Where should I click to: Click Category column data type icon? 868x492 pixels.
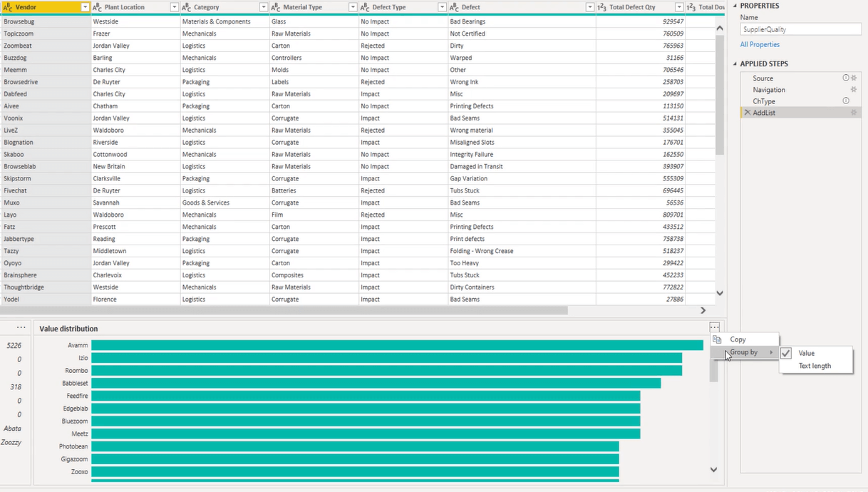click(x=187, y=7)
